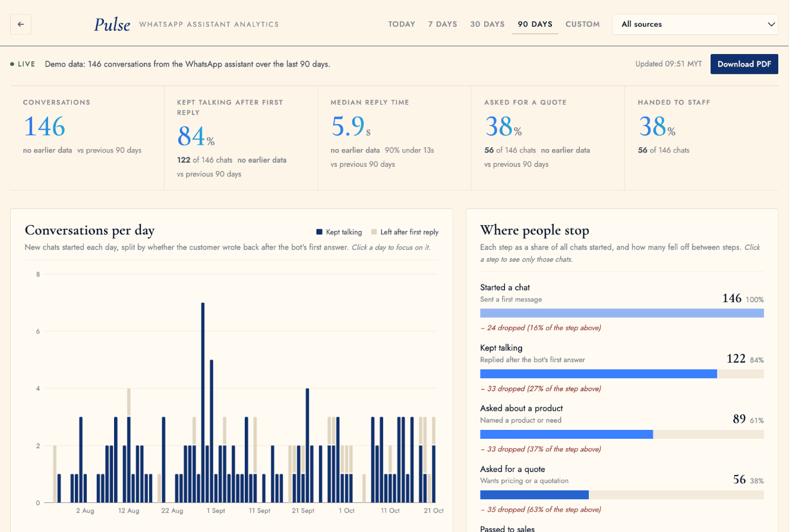789x532 pixels.
Task: Click the Where people stop heading
Action: pyautogui.click(x=535, y=230)
